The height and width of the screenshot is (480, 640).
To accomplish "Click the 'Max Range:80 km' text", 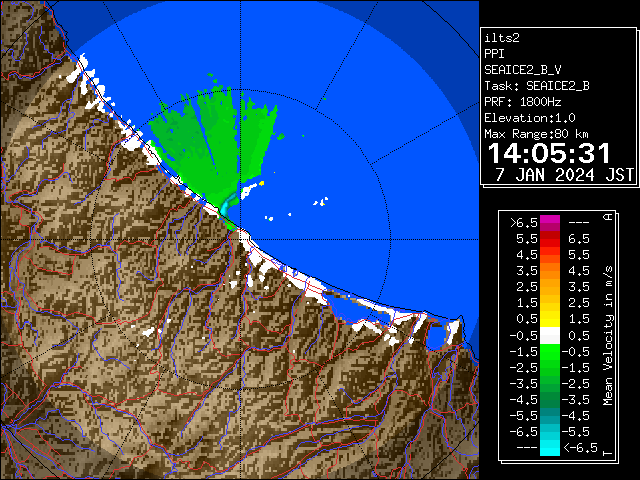I will coord(536,134).
